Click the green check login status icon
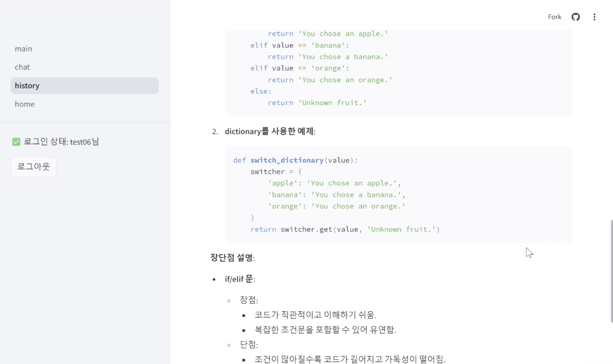Image resolution: width=613 pixels, height=364 pixels. point(16,142)
